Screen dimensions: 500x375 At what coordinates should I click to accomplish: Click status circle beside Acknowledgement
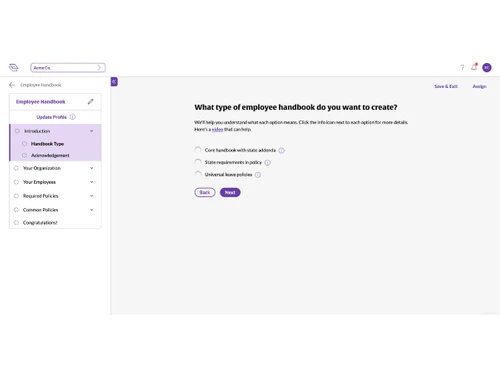point(24,155)
